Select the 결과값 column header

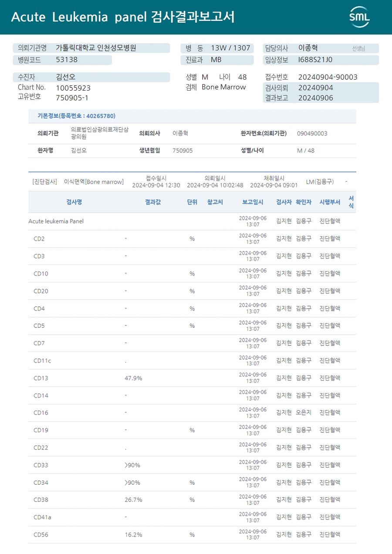coord(153,202)
